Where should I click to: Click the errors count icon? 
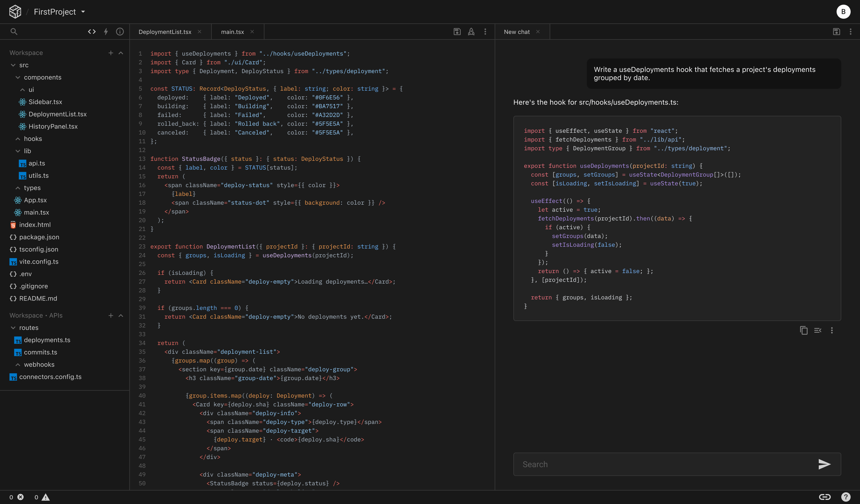point(20,497)
